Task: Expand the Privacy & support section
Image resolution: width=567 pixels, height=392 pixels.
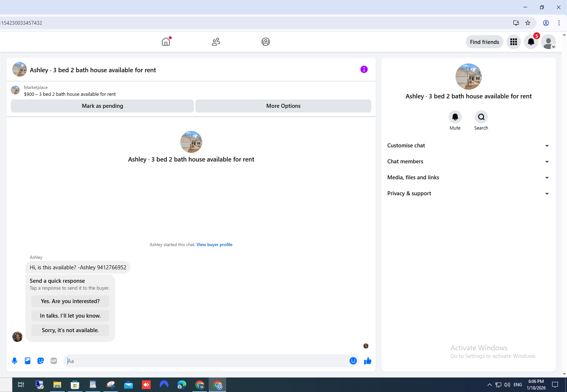Action: 469,193
